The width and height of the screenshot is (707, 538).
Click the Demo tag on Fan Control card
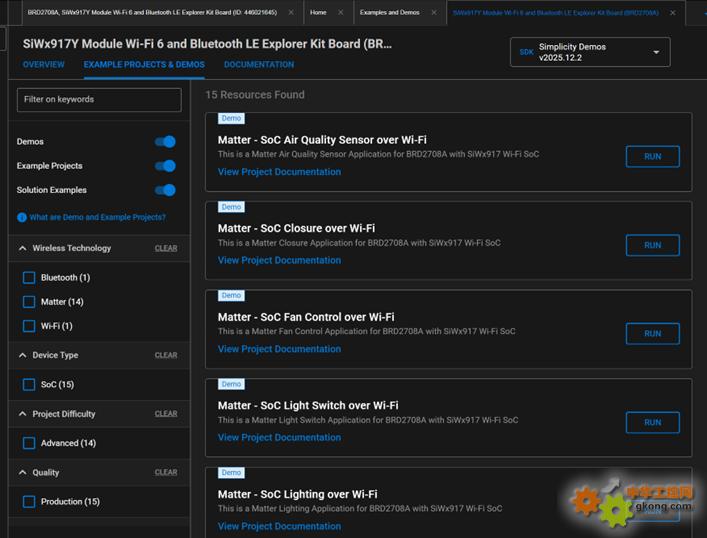(231, 295)
